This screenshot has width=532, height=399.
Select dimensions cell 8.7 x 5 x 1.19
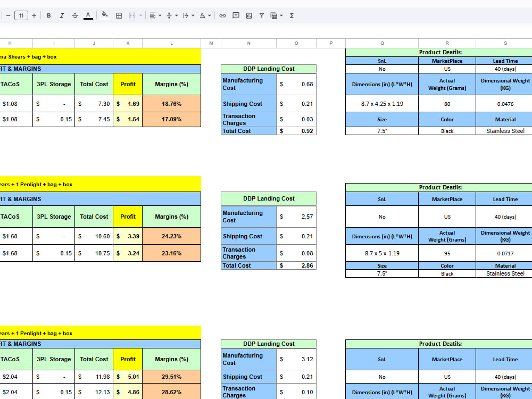click(382, 253)
